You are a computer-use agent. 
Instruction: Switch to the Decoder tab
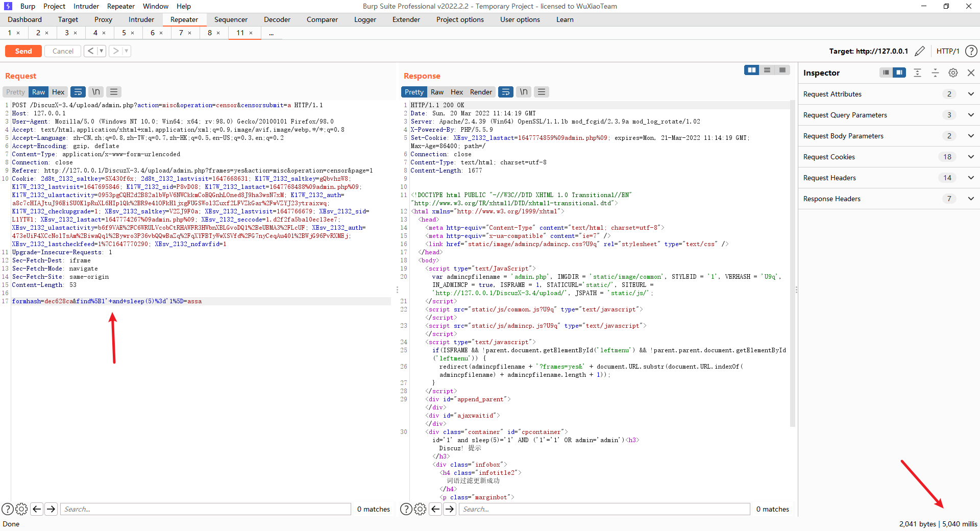pos(277,19)
